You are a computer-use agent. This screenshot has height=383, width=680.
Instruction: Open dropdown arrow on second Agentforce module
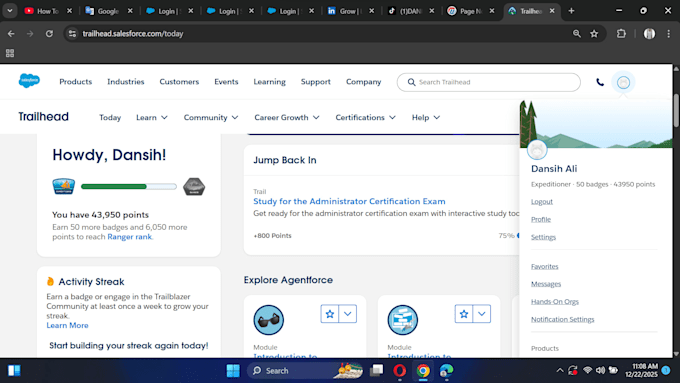coord(482,314)
